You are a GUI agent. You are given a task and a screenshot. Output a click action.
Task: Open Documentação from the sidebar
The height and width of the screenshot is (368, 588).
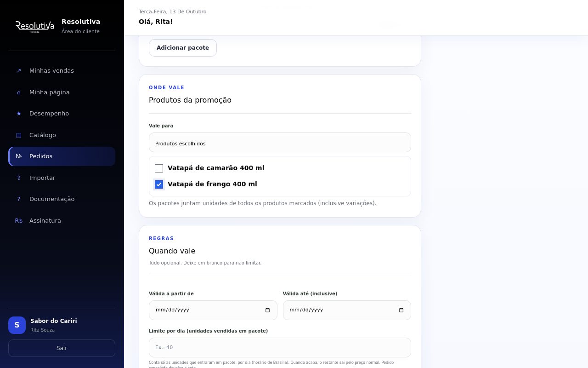click(x=62, y=199)
